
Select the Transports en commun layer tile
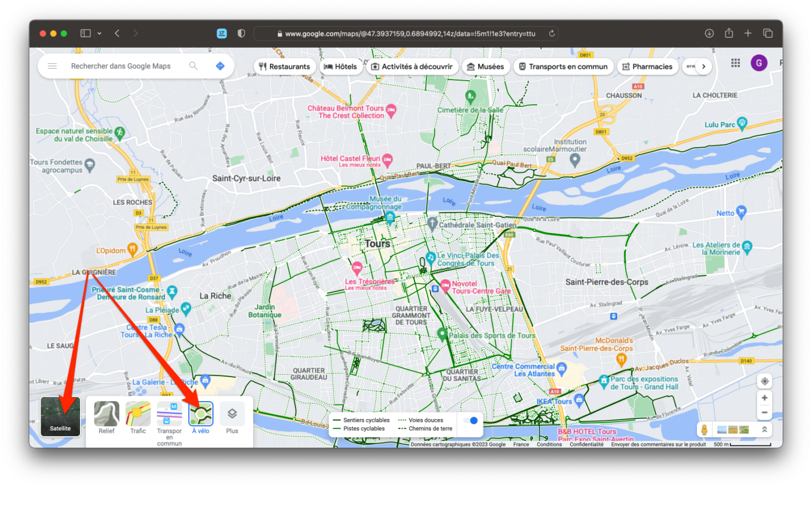point(170,424)
